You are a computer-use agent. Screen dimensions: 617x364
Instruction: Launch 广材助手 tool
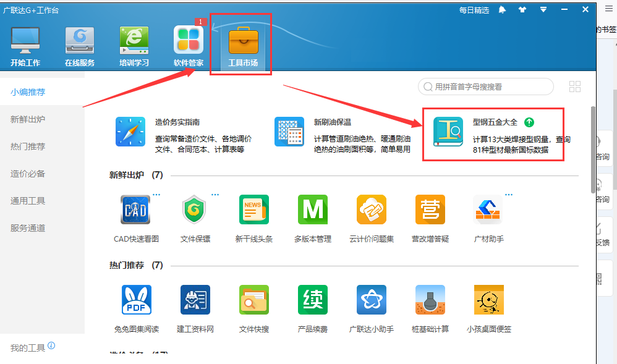(x=488, y=210)
